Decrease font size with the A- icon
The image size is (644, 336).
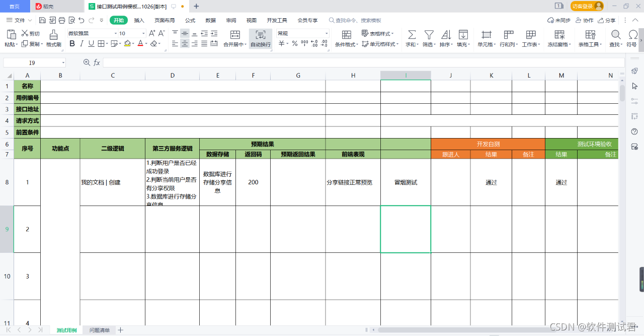pos(162,33)
